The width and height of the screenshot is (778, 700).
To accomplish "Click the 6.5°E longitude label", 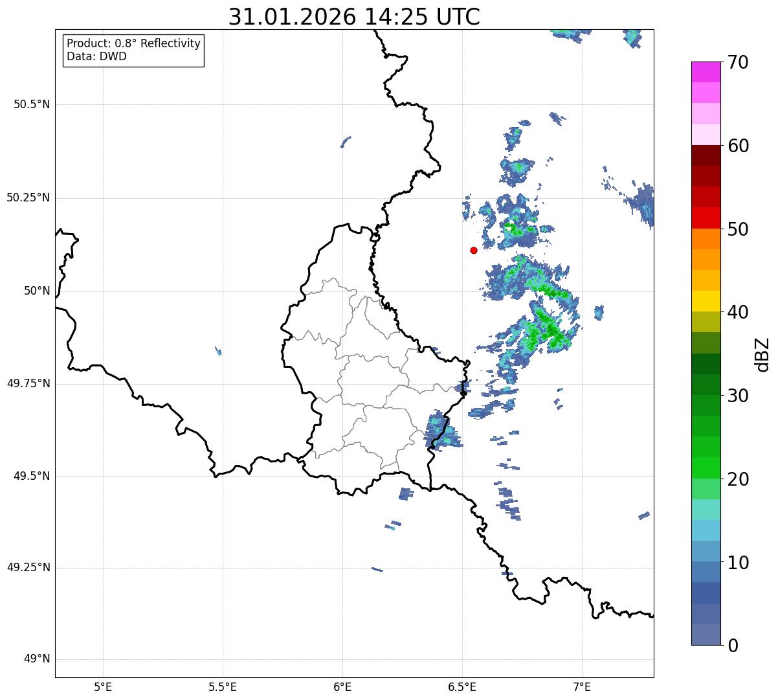I will tap(462, 686).
